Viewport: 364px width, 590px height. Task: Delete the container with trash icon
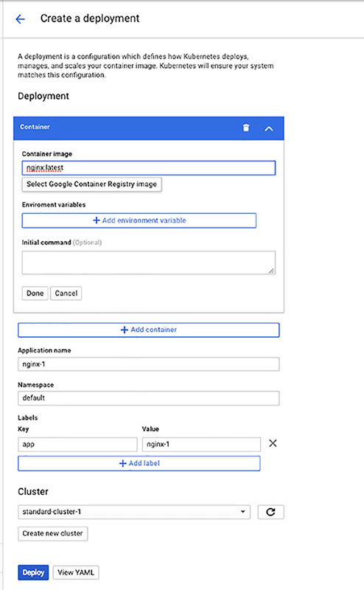pos(246,128)
